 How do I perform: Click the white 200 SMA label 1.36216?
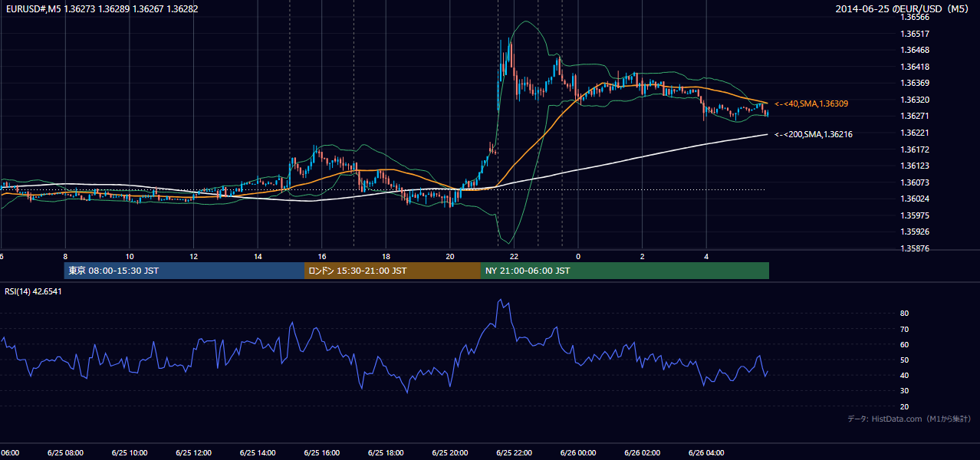pyautogui.click(x=814, y=135)
